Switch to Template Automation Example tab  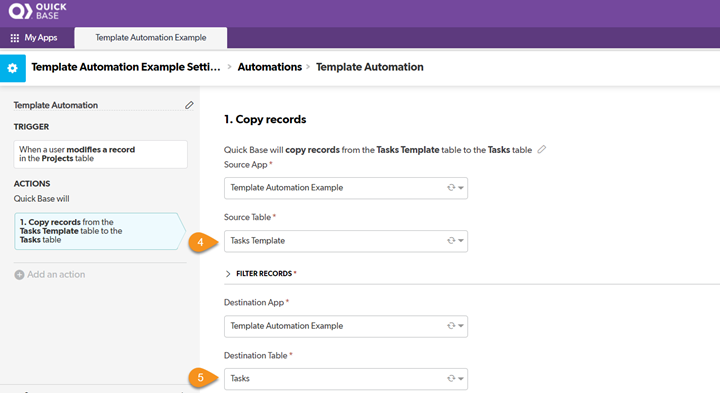coord(151,38)
